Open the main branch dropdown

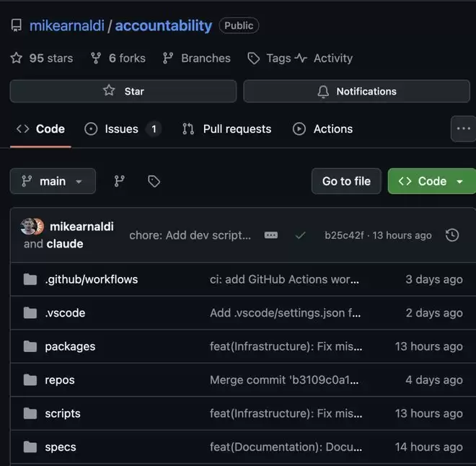tap(53, 181)
